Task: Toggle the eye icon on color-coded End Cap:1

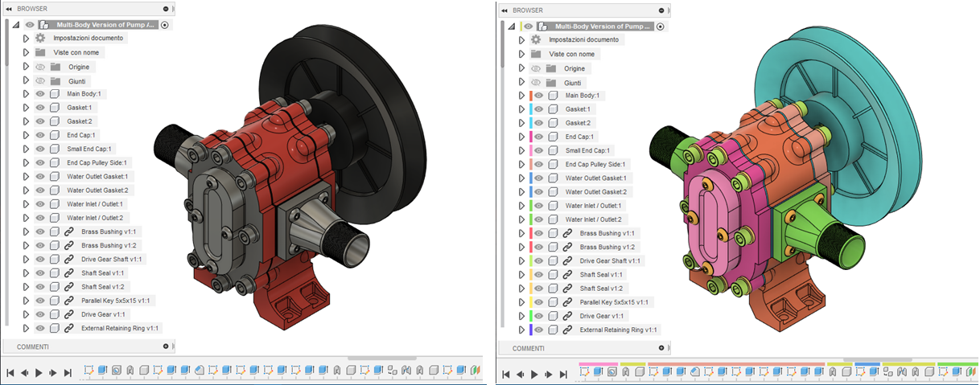Action: [x=538, y=137]
